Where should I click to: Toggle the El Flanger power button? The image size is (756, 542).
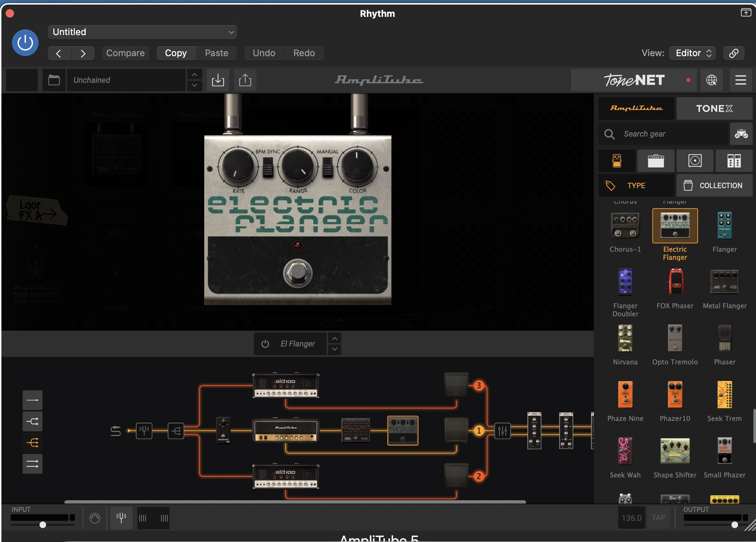265,344
